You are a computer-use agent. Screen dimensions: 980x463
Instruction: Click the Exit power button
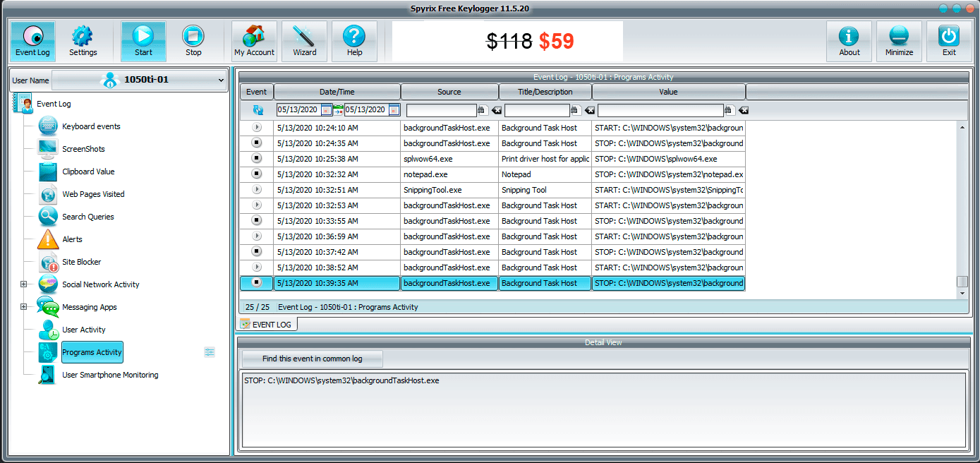click(x=950, y=41)
